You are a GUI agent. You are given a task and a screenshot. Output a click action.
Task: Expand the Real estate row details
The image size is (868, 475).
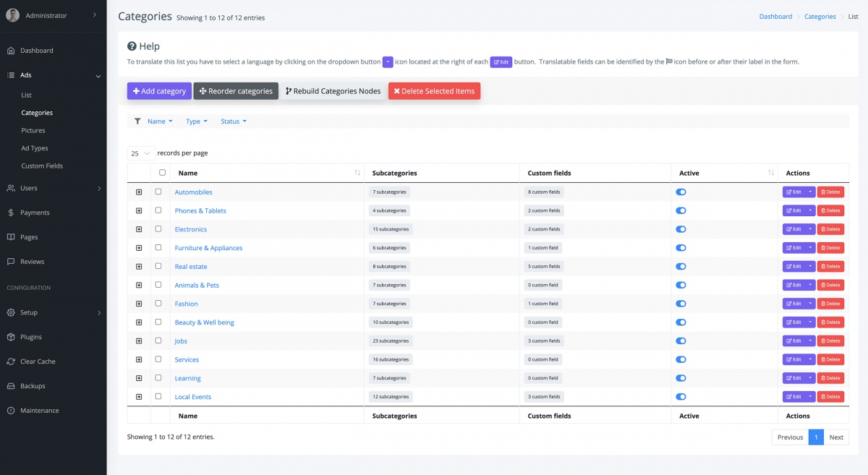click(x=139, y=267)
